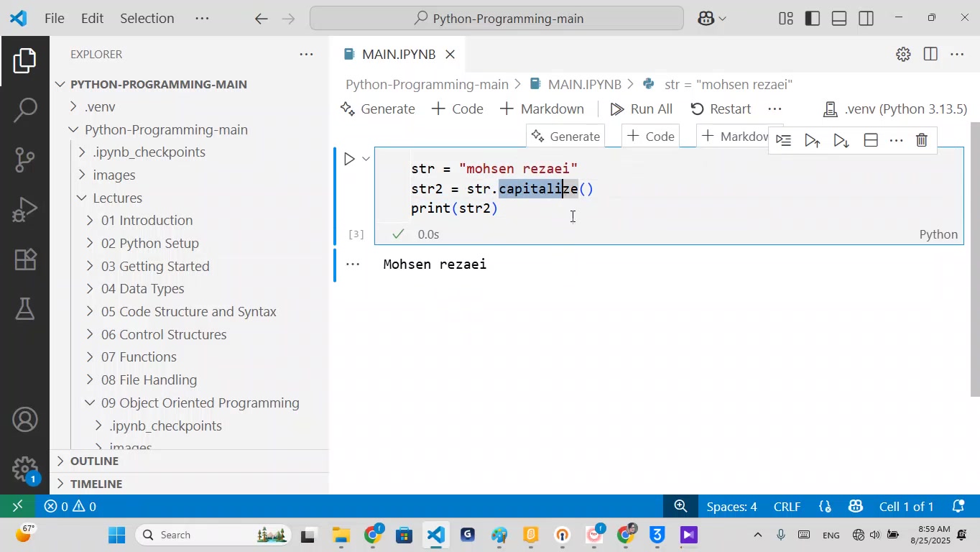
Task: Delete the cell with trash icon
Action: coord(922,140)
